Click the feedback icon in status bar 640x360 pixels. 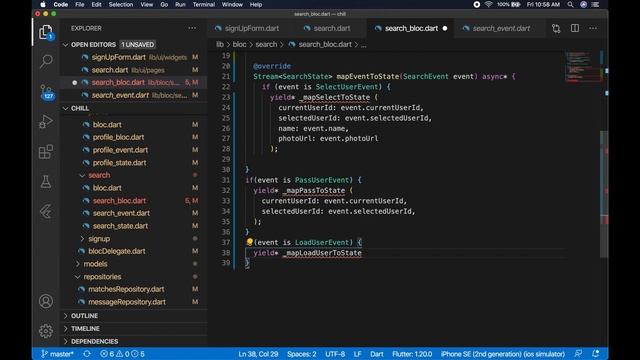point(578,354)
